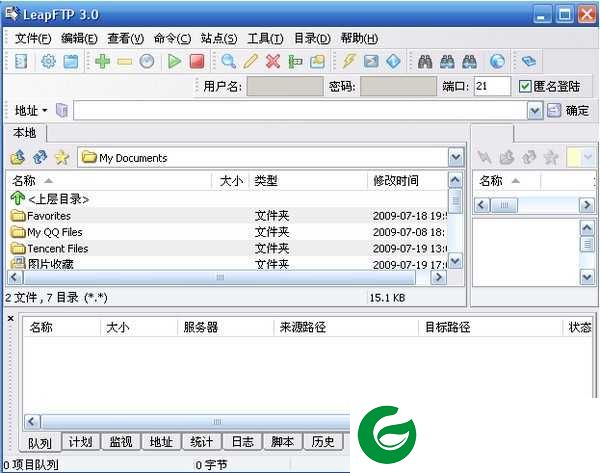Click the globe icon in toolbar
The image size is (600, 473).
(497, 61)
